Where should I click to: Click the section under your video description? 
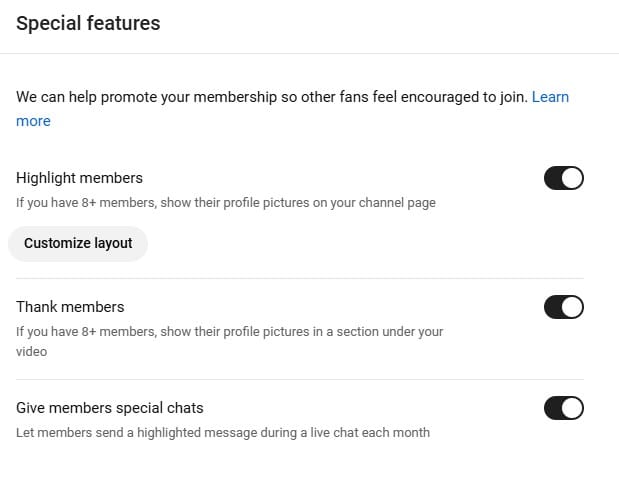point(229,331)
